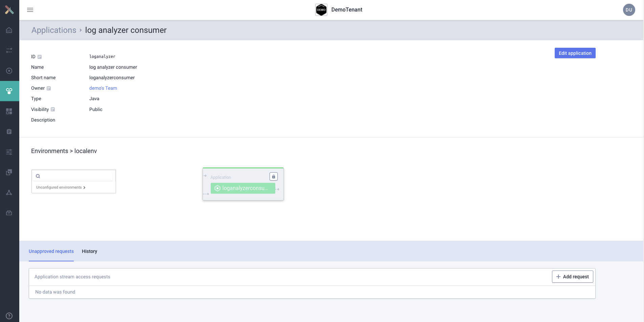Click the loganalyzerconsumer short name value
This screenshot has height=322, width=644.
(x=112, y=78)
